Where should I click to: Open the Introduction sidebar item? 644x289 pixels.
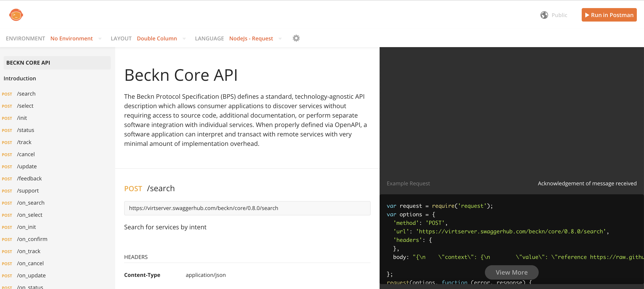(x=20, y=78)
